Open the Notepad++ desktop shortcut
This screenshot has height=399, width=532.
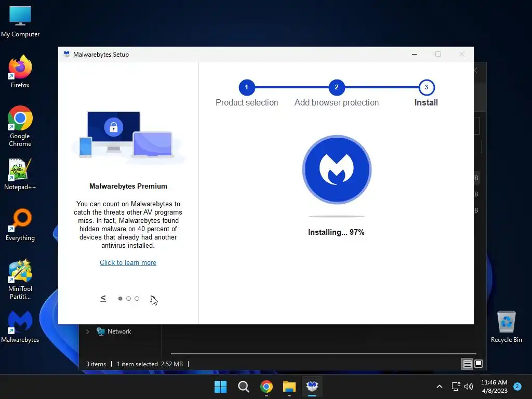[20, 174]
